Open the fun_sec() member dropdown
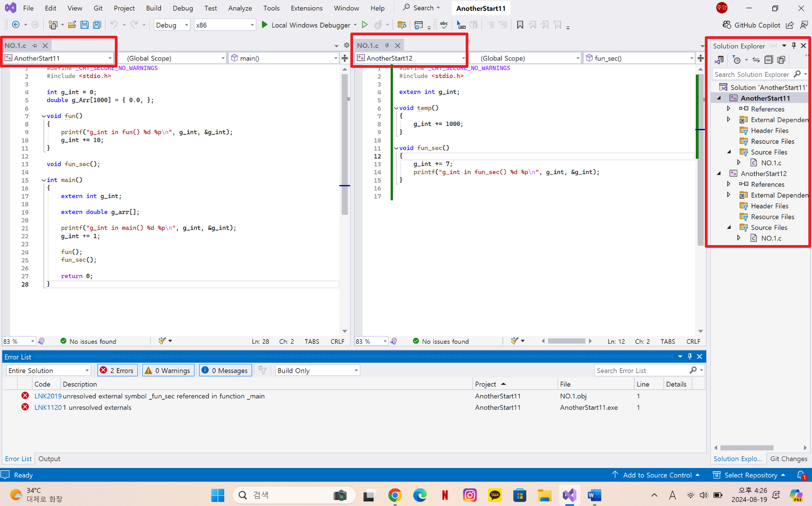The height and width of the screenshot is (506, 812). (x=639, y=58)
